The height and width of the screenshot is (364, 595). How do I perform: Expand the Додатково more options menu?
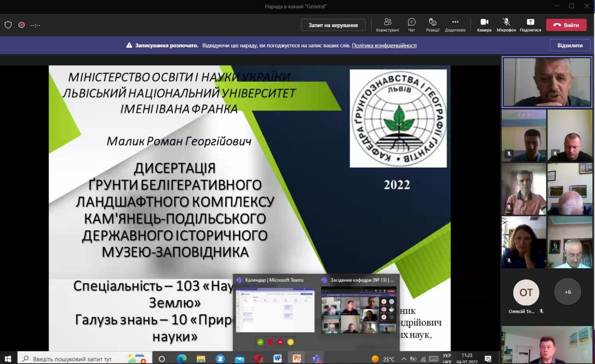[455, 25]
